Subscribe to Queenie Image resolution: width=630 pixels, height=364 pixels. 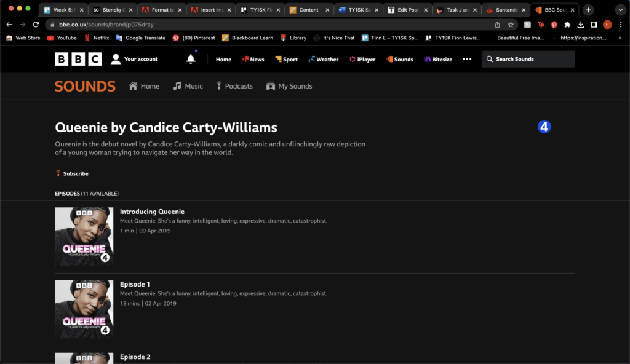click(x=72, y=173)
